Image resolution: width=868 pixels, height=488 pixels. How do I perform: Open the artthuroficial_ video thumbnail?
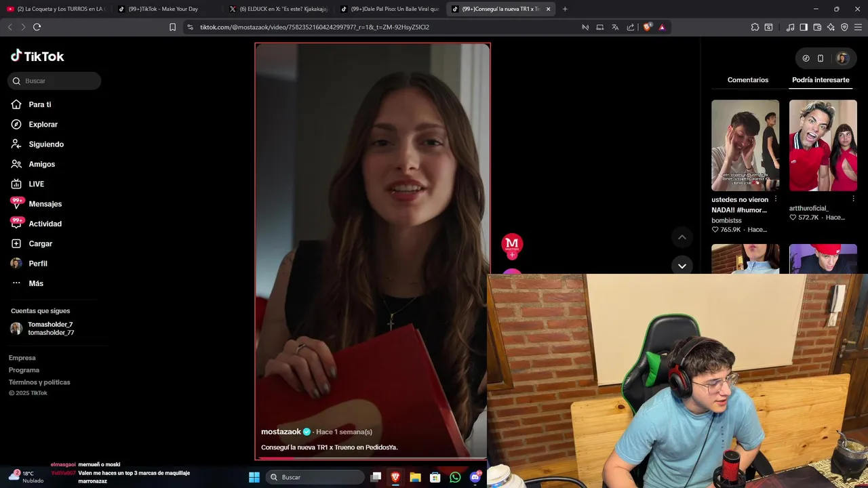823,145
